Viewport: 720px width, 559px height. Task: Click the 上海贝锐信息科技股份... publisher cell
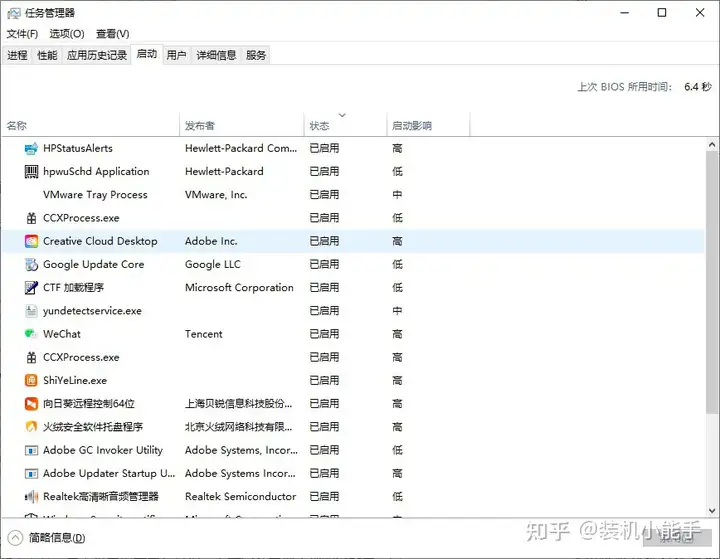(x=238, y=404)
